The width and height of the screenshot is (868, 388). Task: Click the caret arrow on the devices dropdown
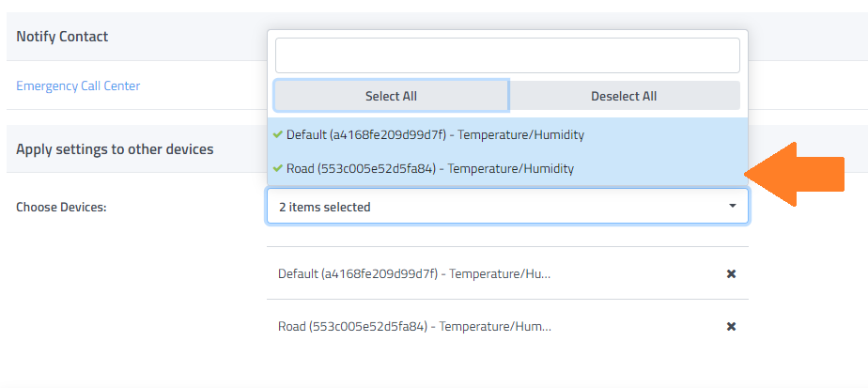732,206
